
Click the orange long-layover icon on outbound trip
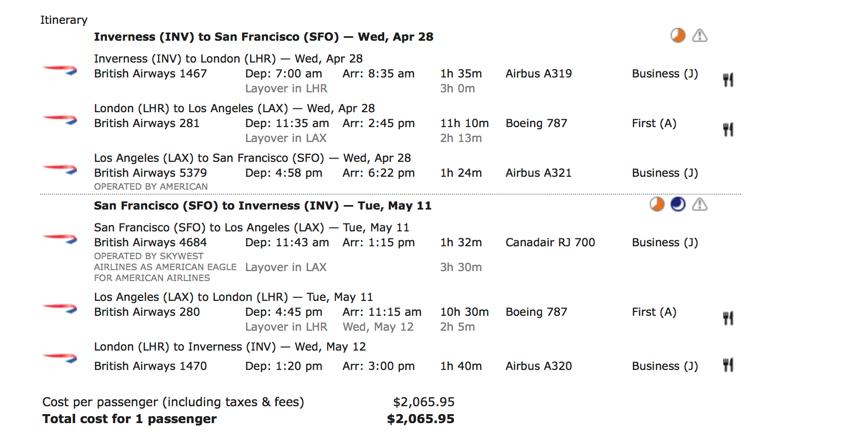pyautogui.click(x=678, y=35)
